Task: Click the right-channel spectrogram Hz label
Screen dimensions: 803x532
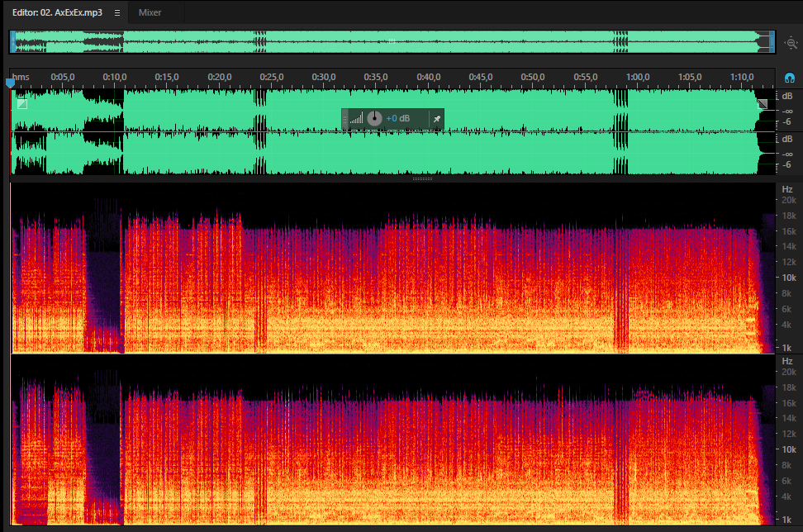Action: [787, 361]
